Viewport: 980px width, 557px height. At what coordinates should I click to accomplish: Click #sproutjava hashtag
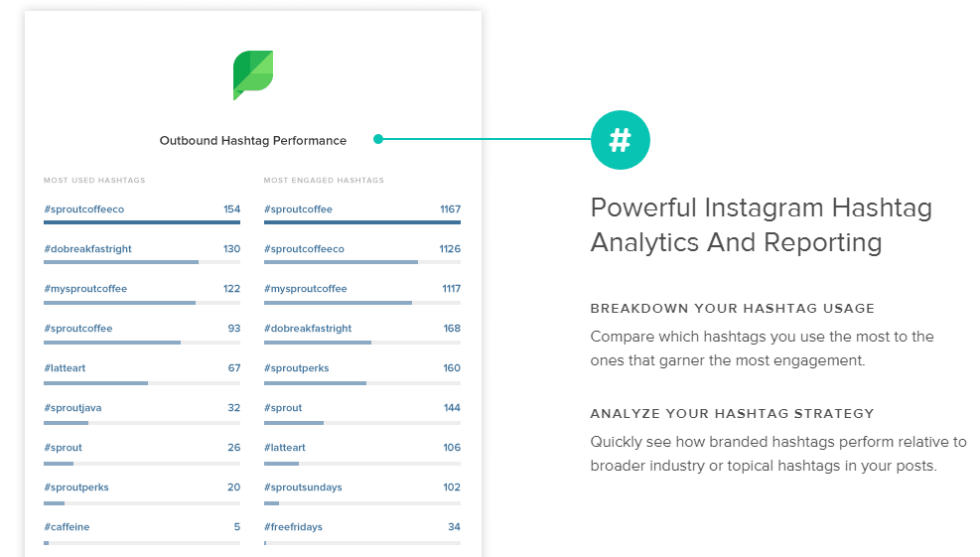(72, 408)
